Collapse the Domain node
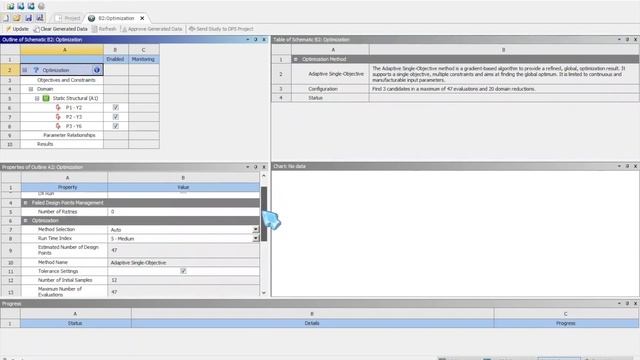The image size is (640, 360). tap(31, 89)
